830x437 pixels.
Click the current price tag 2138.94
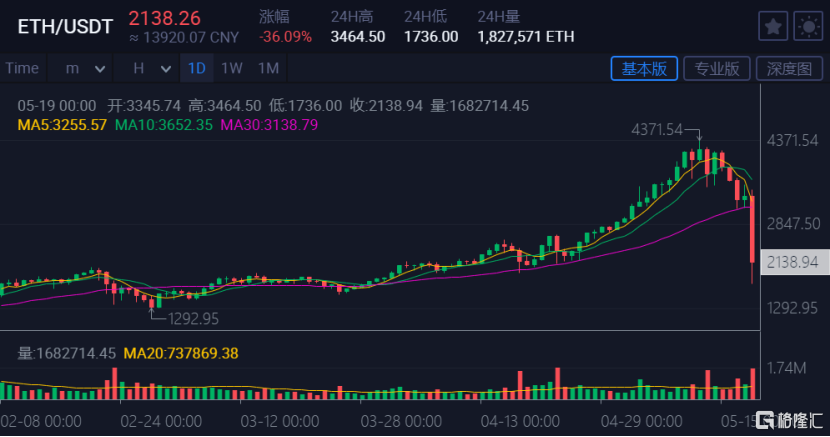pos(793,261)
